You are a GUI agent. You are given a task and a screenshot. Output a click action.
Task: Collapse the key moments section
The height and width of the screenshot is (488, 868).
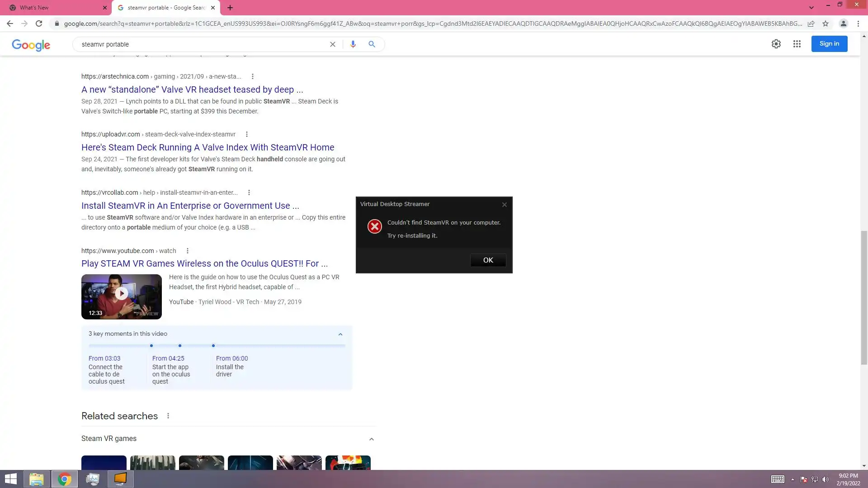pos(340,334)
